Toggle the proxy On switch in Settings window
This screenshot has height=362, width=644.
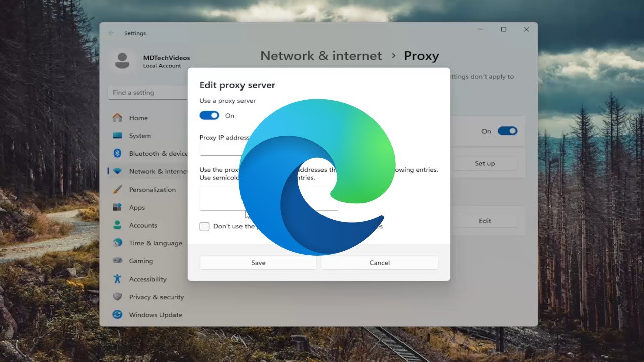pos(507,131)
